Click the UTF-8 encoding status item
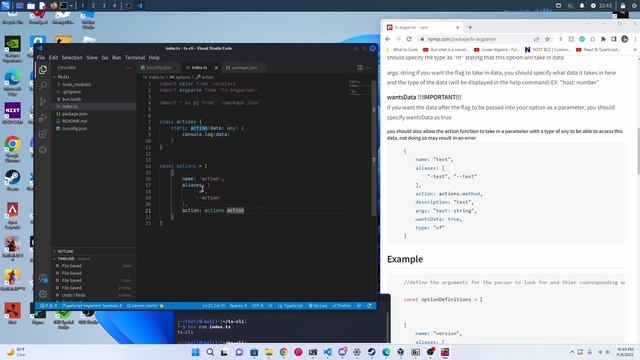The image size is (640, 360). (x=258, y=306)
